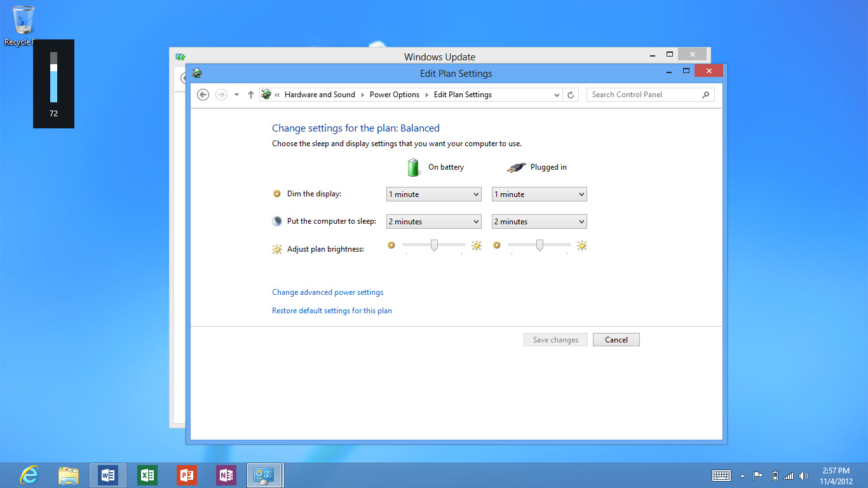The image size is (868, 488).
Task: Open Word from the taskbar
Action: [x=108, y=475]
